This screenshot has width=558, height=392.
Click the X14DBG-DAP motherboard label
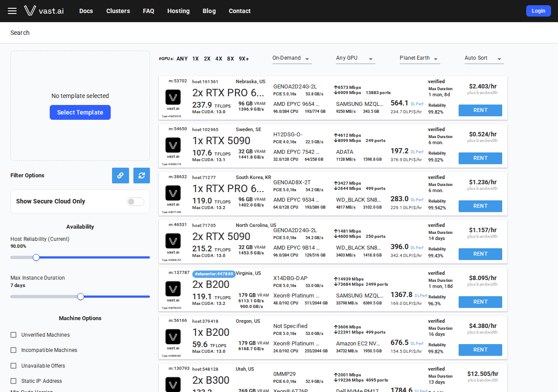(290, 278)
